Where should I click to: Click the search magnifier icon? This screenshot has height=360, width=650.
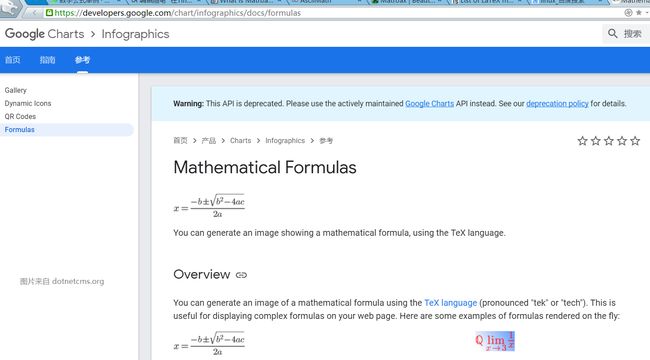coord(612,34)
